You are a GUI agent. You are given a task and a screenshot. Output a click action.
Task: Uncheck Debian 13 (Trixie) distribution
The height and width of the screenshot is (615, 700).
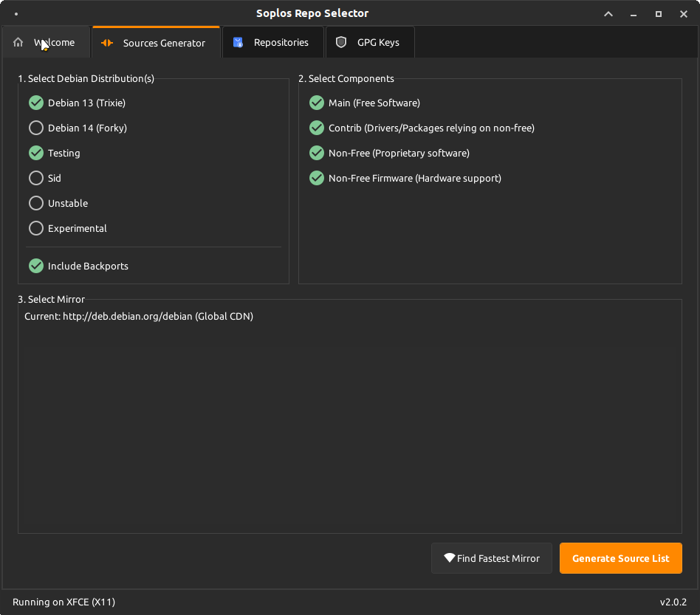36,103
